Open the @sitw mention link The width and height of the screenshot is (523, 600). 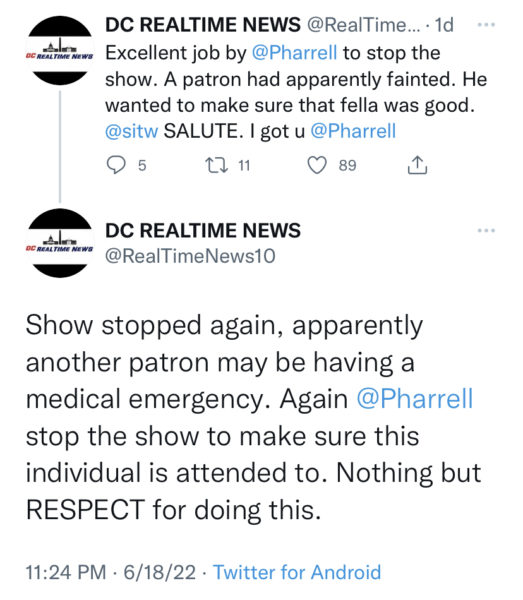click(132, 131)
